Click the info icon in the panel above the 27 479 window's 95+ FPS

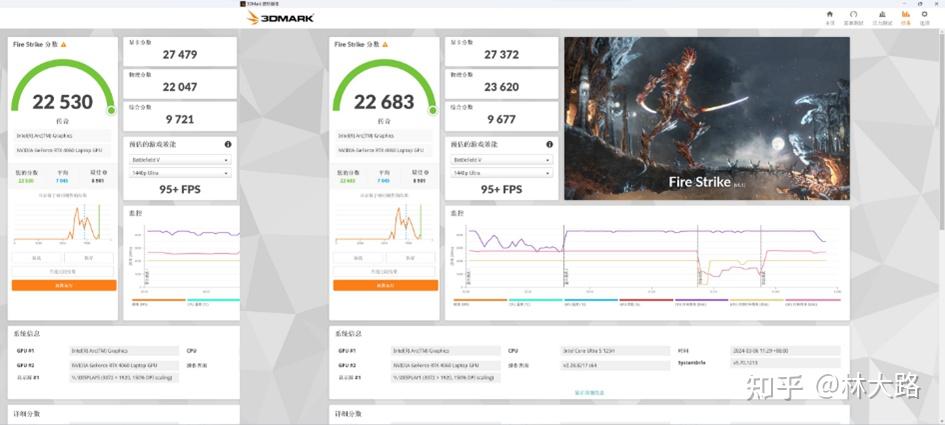point(228,145)
